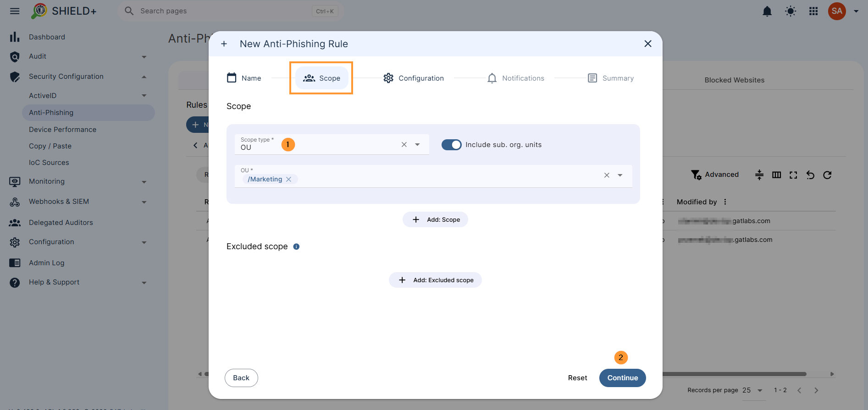Go to the Name step
Image resolution: width=868 pixels, height=410 pixels.
click(x=244, y=78)
